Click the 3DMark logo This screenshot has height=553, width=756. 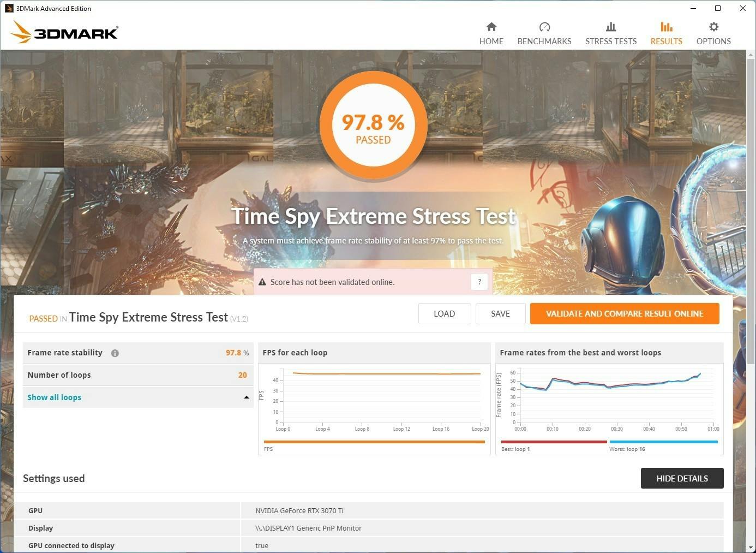click(x=64, y=32)
